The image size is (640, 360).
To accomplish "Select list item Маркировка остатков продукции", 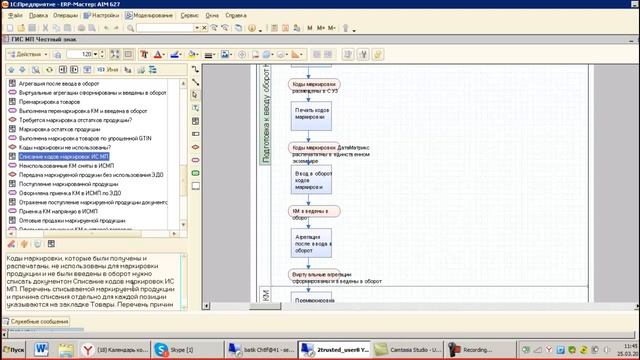I will [x=59, y=129].
